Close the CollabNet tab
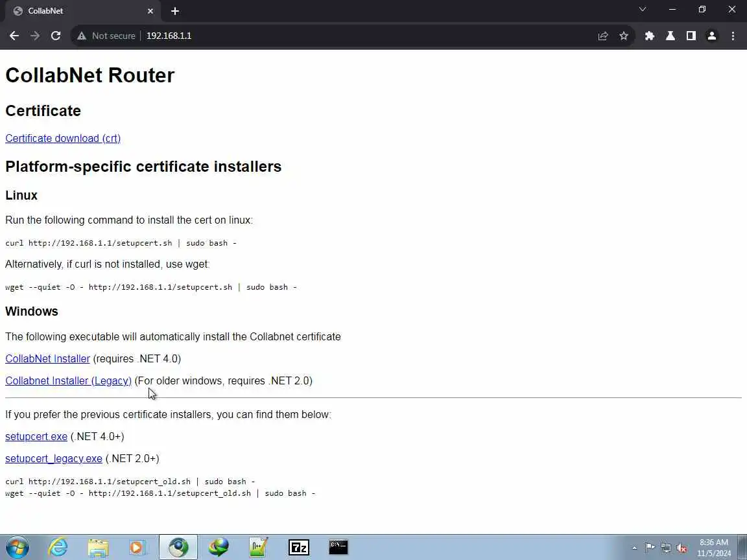 [150, 11]
